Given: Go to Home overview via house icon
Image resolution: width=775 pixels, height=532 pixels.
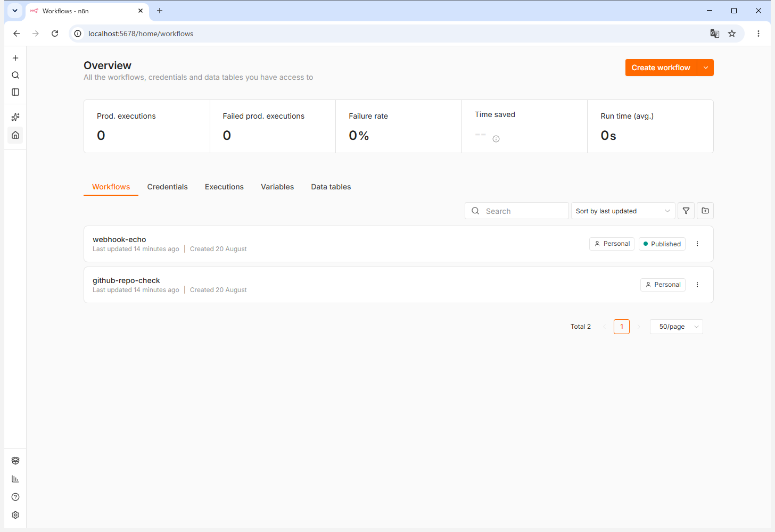Looking at the screenshot, I should point(15,135).
